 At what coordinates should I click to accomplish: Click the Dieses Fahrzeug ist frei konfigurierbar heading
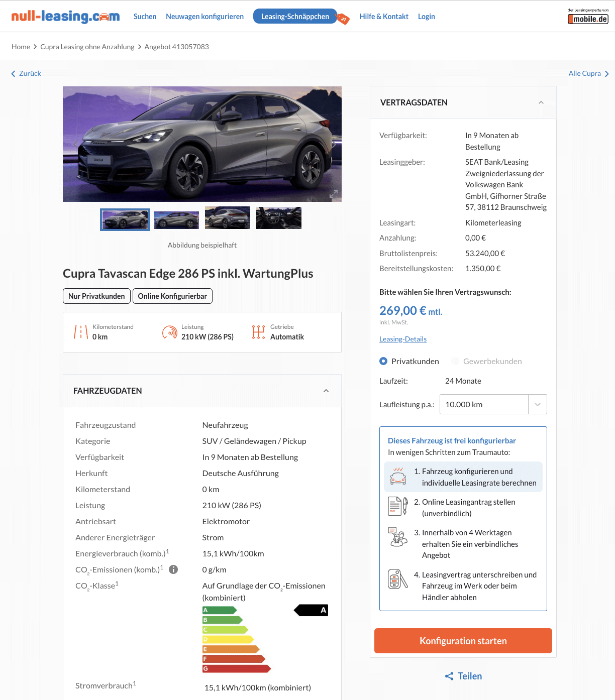452,440
